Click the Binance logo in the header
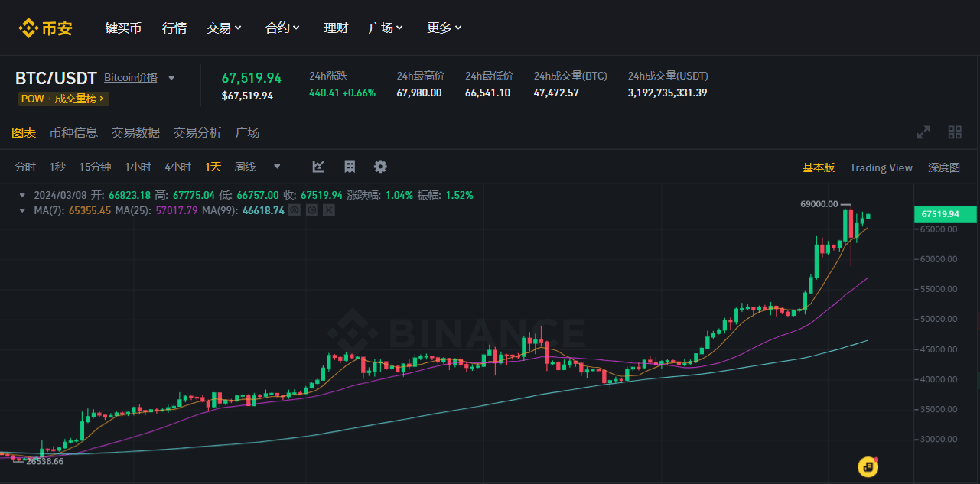This screenshot has width=980, height=484. [x=45, y=28]
